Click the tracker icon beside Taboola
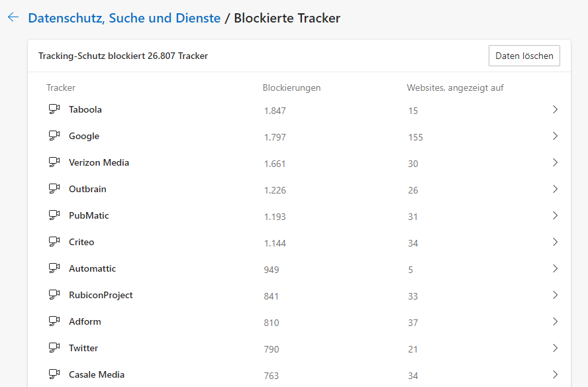 (54, 109)
